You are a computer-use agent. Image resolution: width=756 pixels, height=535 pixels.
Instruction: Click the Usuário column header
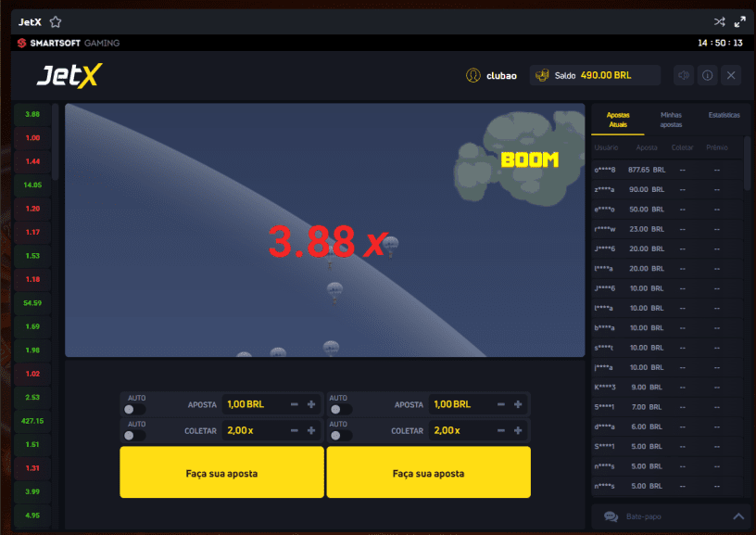606,147
